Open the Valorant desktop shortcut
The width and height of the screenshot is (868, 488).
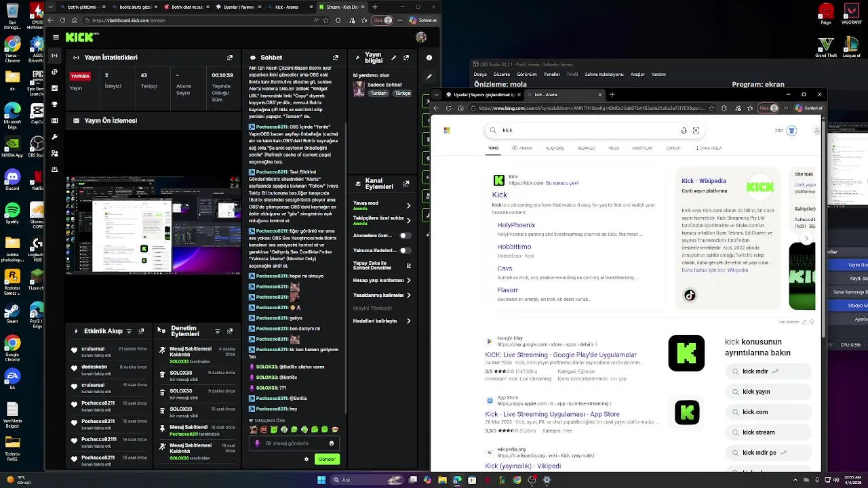[x=851, y=14]
